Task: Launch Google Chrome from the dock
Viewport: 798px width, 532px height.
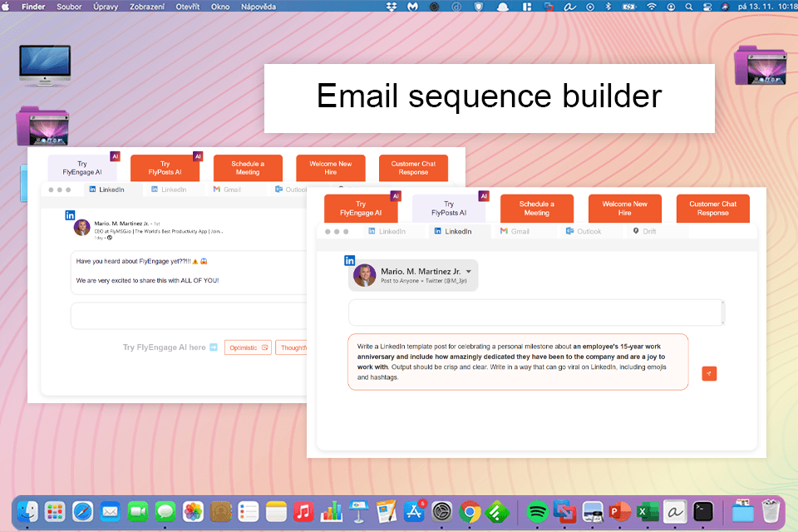Action: coord(469,512)
